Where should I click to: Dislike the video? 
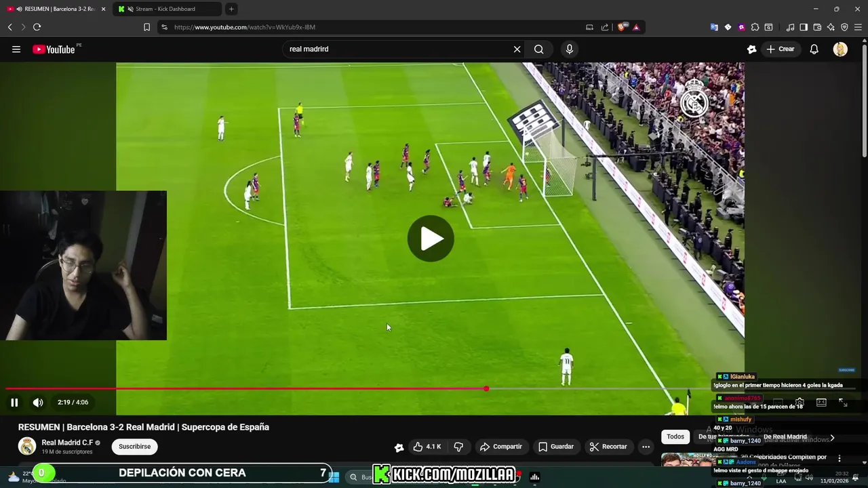pyautogui.click(x=458, y=447)
